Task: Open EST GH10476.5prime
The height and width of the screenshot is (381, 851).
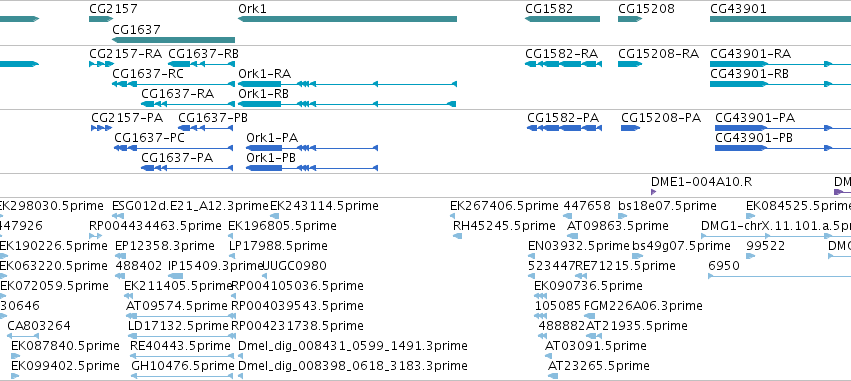Action: pyautogui.click(x=182, y=366)
